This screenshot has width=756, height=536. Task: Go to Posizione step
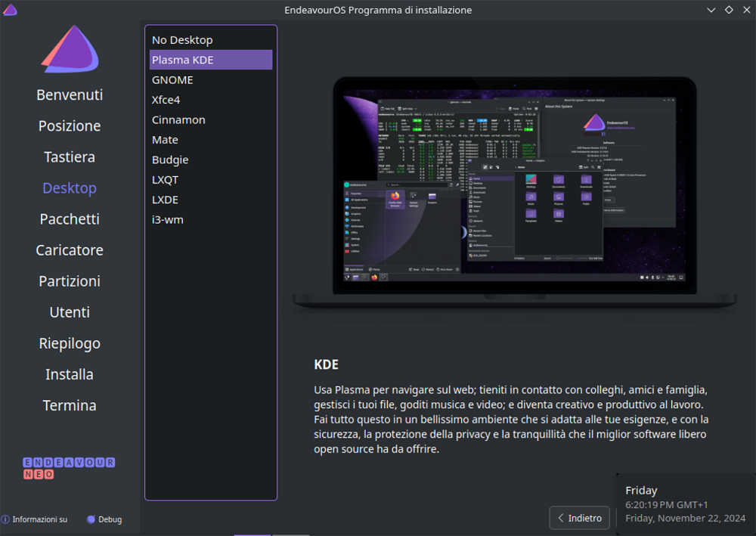coord(70,125)
